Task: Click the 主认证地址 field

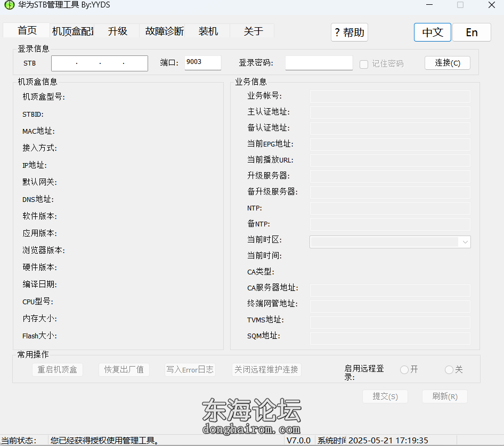Action: (x=390, y=112)
